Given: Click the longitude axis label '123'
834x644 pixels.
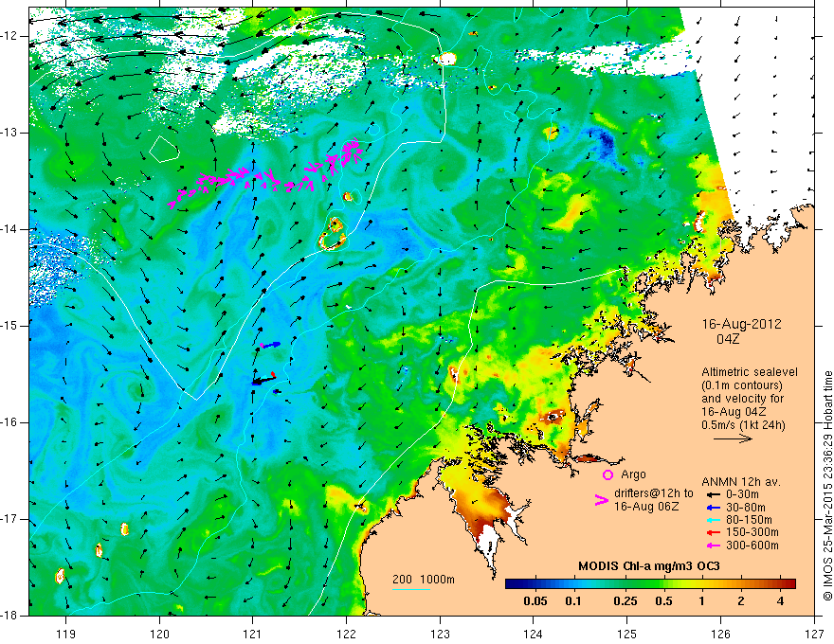Looking at the screenshot, I should [440, 634].
